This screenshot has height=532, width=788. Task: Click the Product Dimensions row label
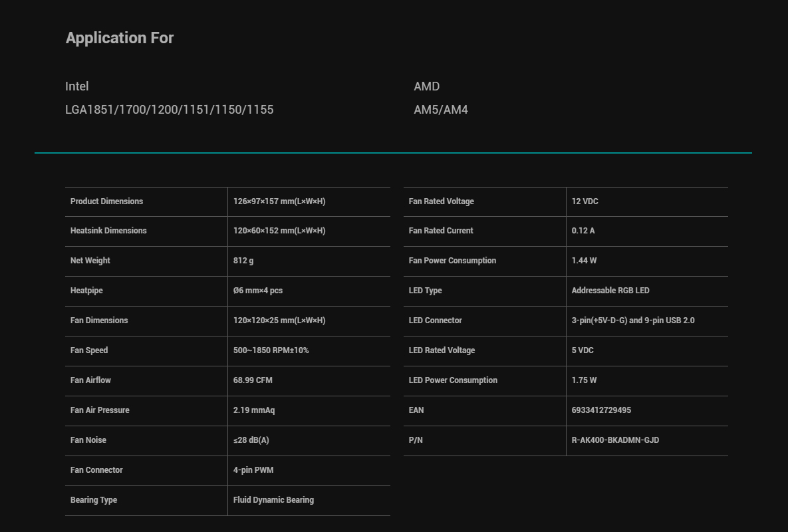pyautogui.click(x=106, y=201)
